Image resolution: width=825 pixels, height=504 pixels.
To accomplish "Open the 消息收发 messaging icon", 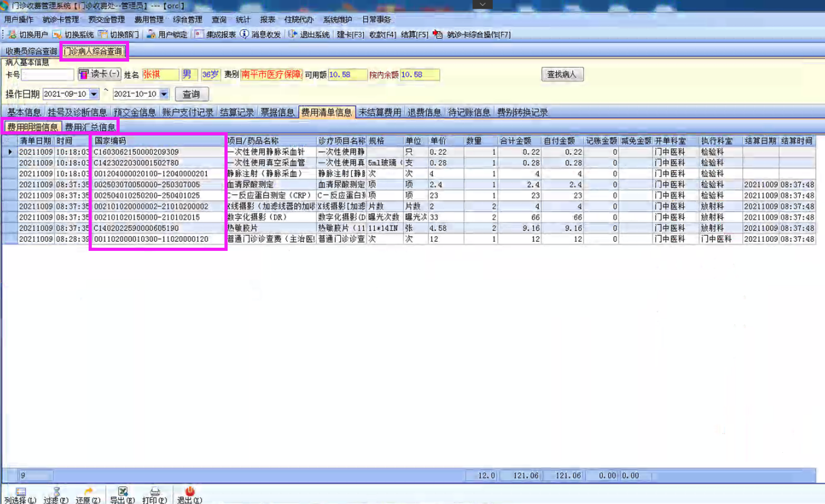I will (x=244, y=34).
